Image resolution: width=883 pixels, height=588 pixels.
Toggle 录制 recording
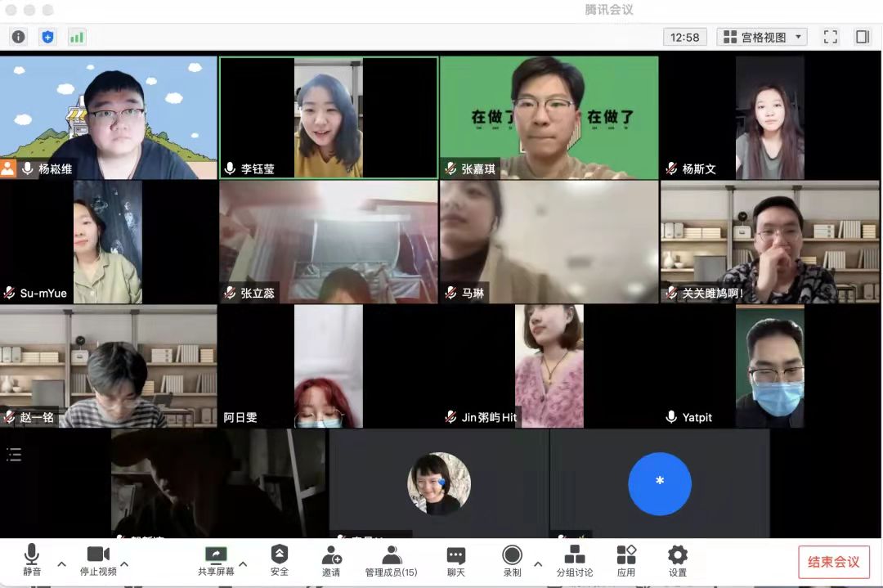[x=513, y=561]
